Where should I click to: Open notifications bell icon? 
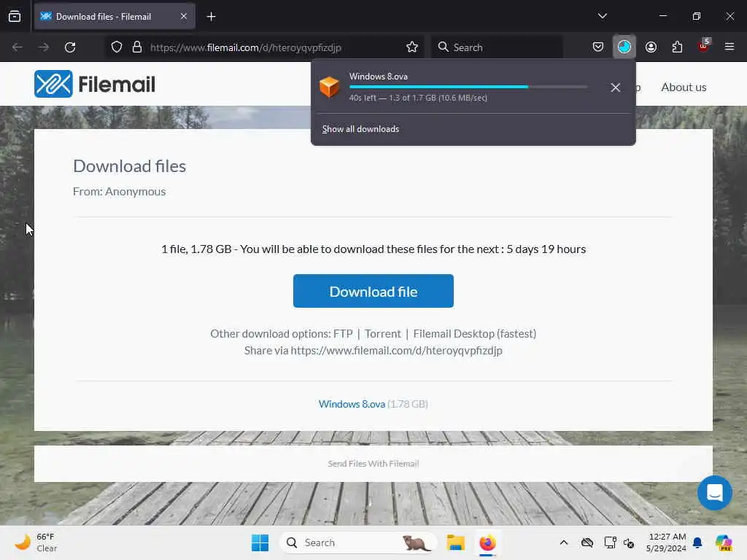[697, 542]
